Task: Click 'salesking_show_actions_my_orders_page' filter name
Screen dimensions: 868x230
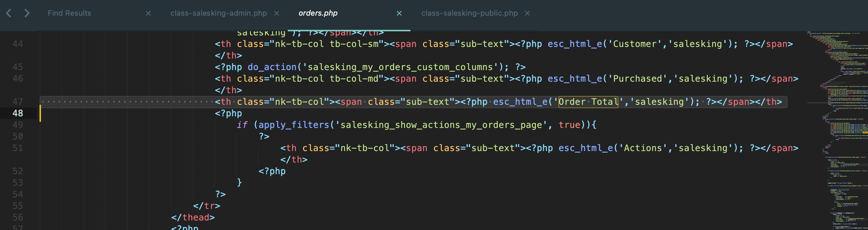Action: [x=441, y=125]
